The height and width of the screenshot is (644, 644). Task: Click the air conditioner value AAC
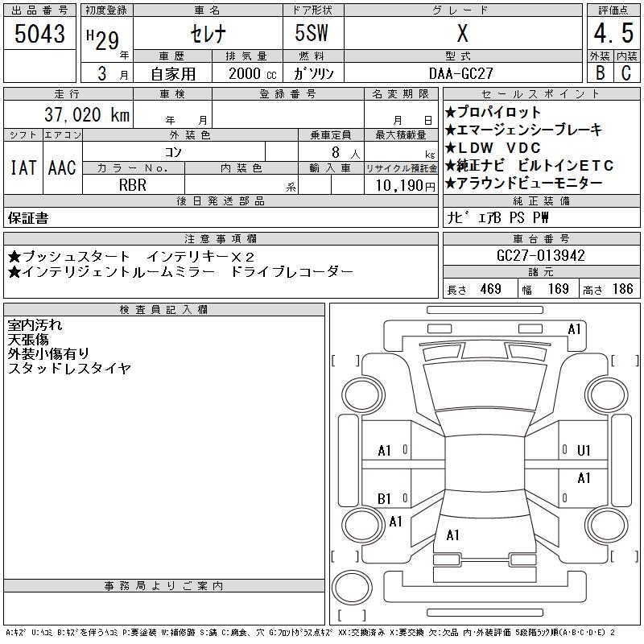(62, 167)
